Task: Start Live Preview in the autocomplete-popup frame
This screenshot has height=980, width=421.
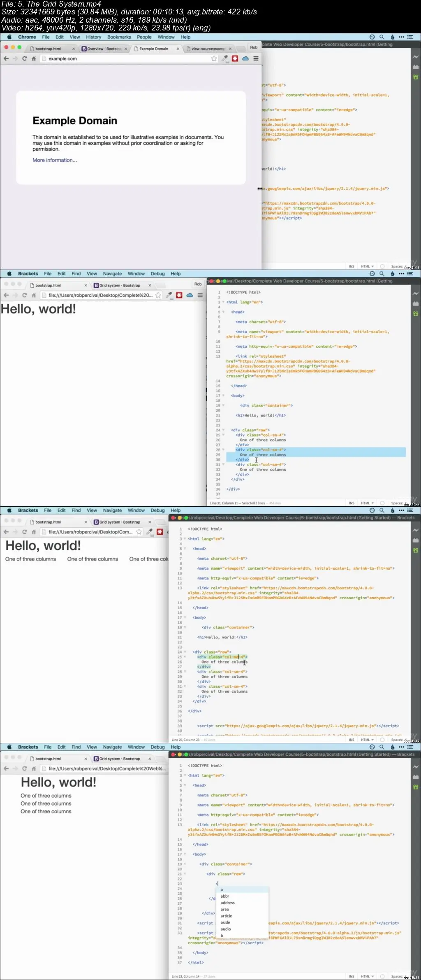Action: tap(416, 767)
